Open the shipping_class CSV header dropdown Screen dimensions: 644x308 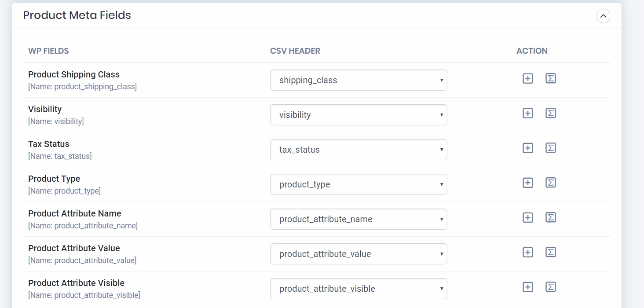[x=359, y=80]
